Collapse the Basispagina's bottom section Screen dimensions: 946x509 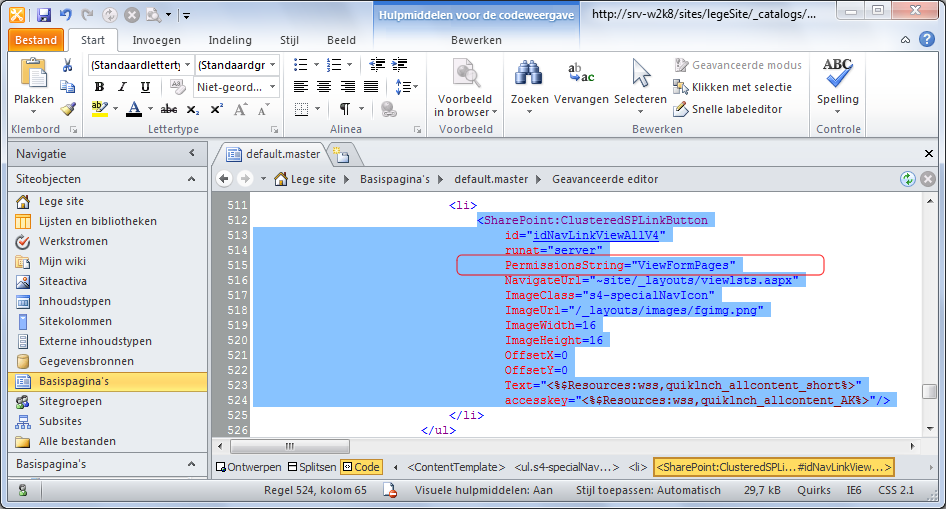pos(192,464)
